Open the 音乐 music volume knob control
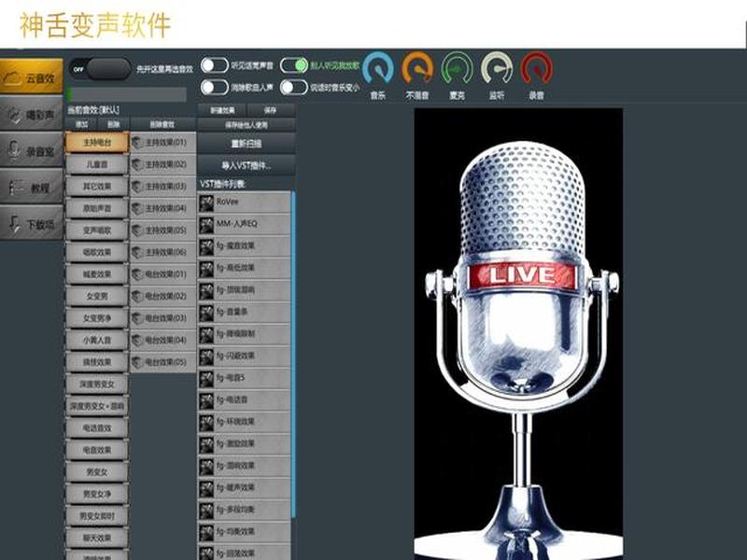 coord(376,68)
